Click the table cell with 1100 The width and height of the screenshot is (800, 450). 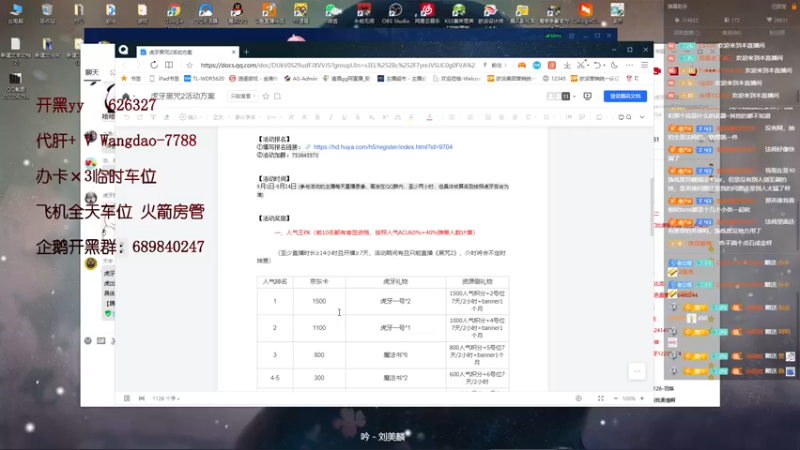tap(319, 328)
